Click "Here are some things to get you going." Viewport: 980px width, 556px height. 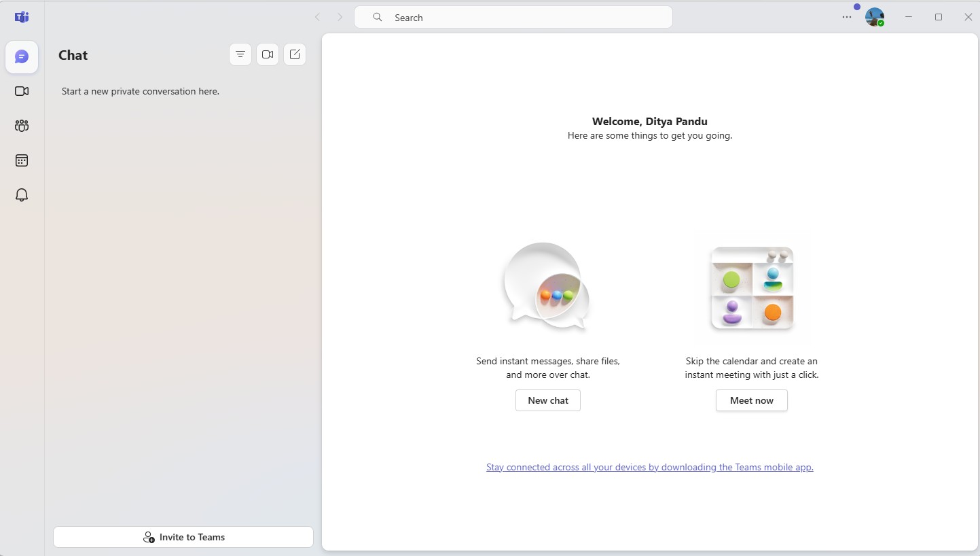(x=650, y=135)
